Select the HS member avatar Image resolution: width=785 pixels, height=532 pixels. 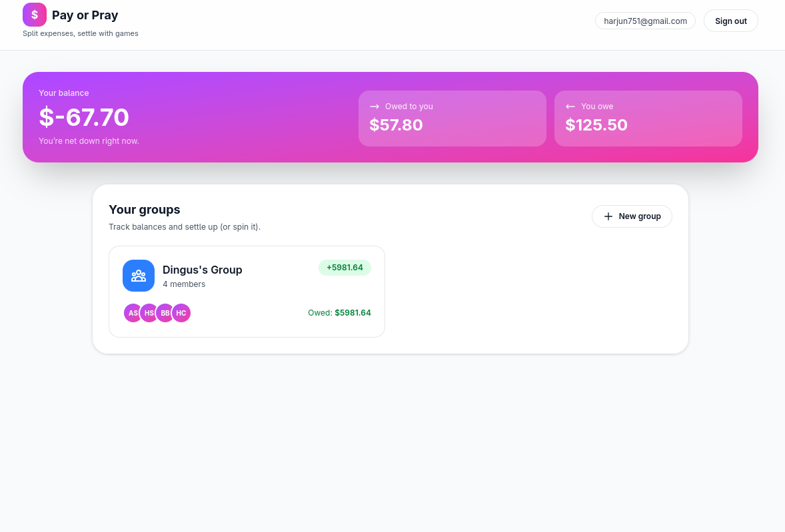[x=149, y=313]
